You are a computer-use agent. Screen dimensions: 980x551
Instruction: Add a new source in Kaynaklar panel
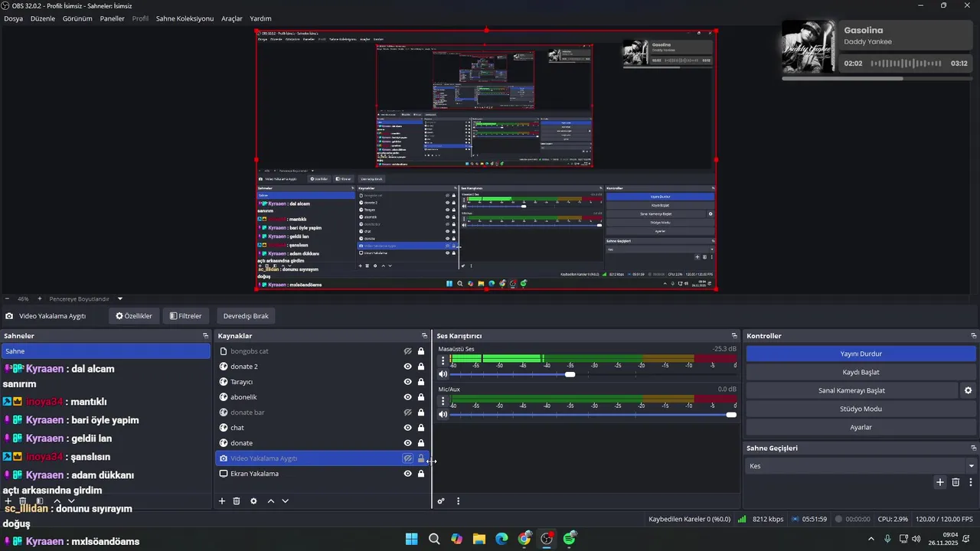coord(222,501)
